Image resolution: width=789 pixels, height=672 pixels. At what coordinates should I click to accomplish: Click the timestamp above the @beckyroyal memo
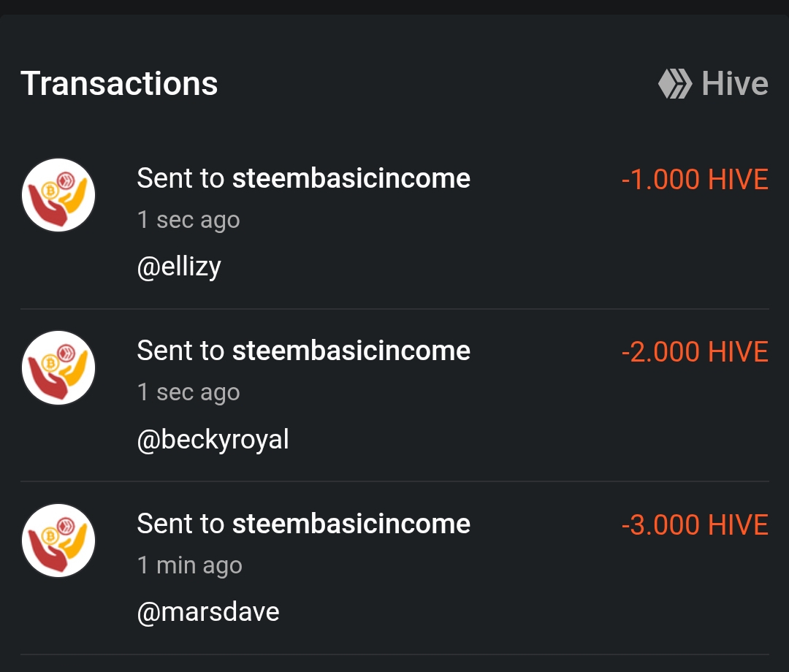(x=188, y=393)
